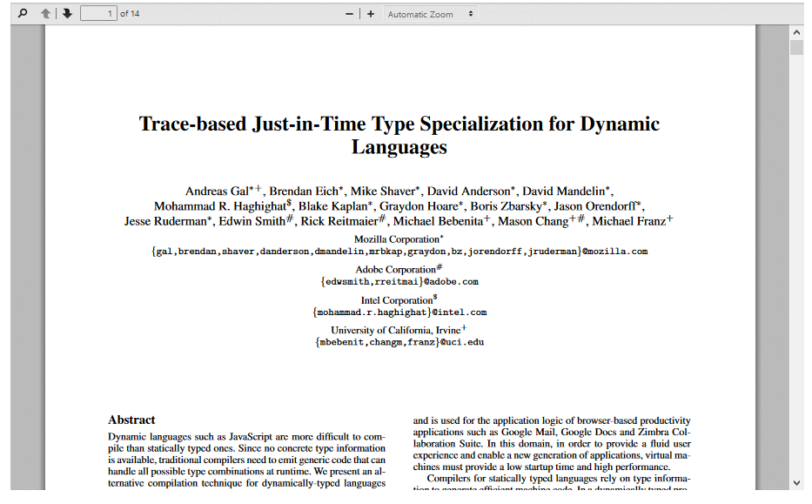Open the Automatic Zoom dropdown
Screen dimensions: 812x504
[x=430, y=14]
